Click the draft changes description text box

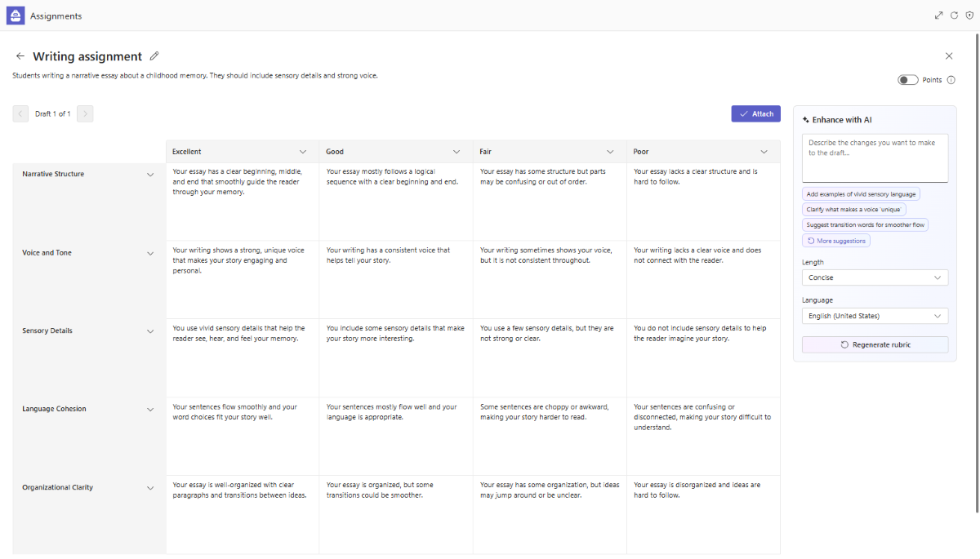point(875,158)
